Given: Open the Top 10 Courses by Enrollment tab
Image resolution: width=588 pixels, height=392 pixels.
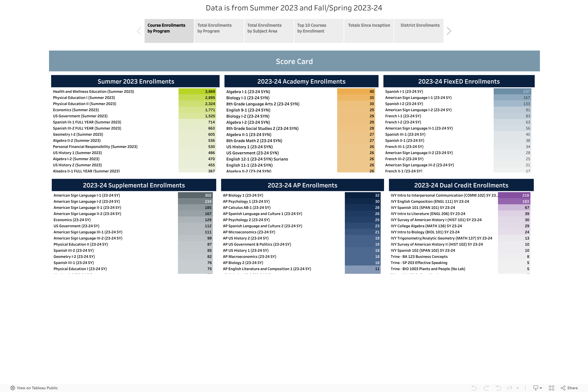Looking at the screenshot, I should click(318, 31).
